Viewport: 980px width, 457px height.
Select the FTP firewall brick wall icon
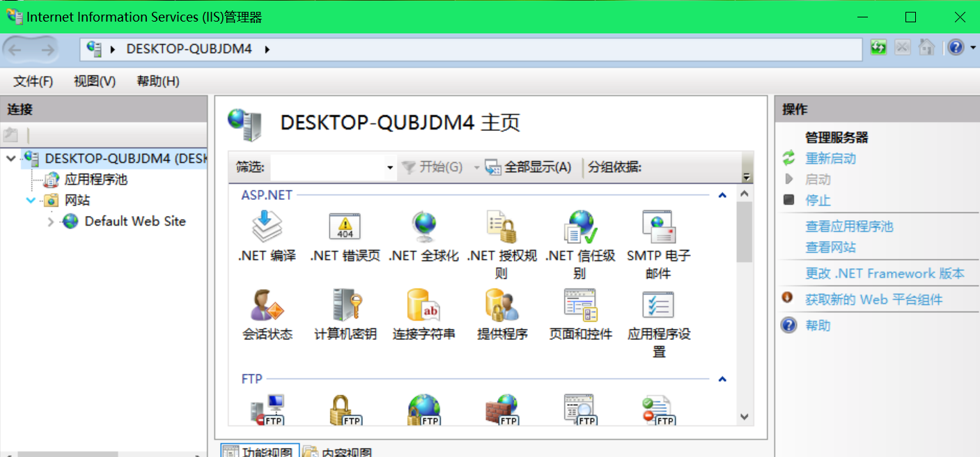point(502,410)
